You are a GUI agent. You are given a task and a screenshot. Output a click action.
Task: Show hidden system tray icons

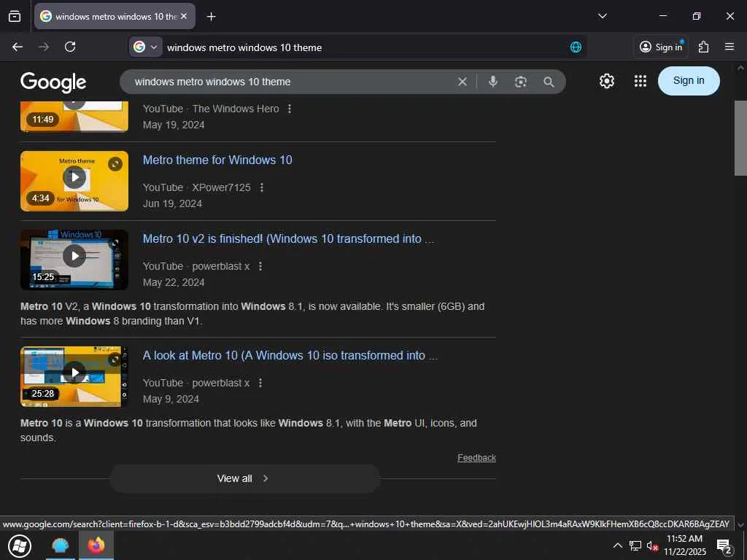pyautogui.click(x=617, y=545)
